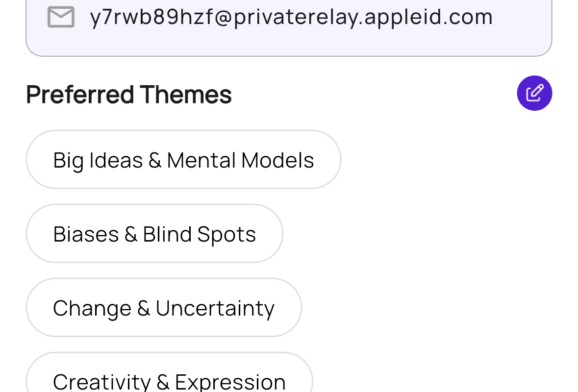Image resolution: width=578 pixels, height=392 pixels.
Task: Click the Preferred Themes heading
Action: point(129,94)
